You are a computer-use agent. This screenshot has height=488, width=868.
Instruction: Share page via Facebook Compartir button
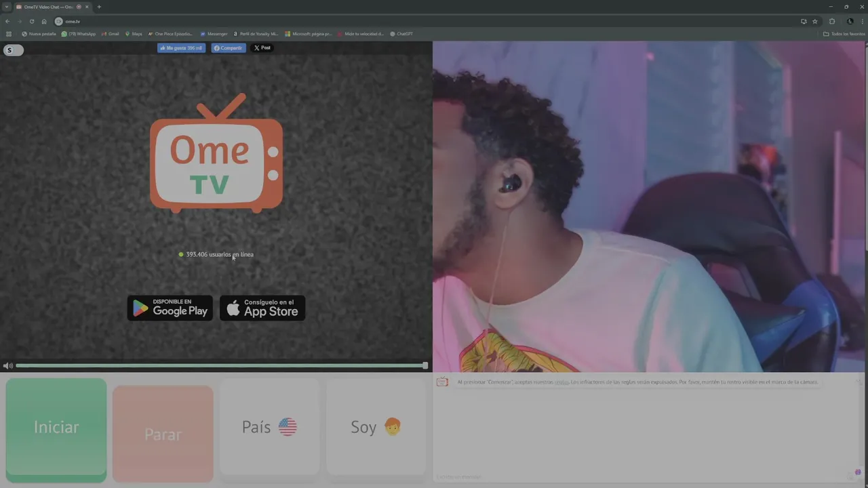(228, 48)
